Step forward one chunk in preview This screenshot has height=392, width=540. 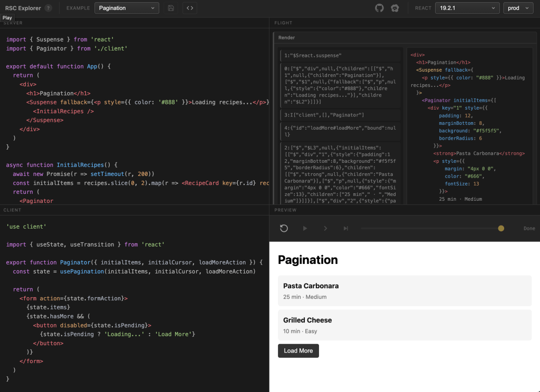coord(325,228)
